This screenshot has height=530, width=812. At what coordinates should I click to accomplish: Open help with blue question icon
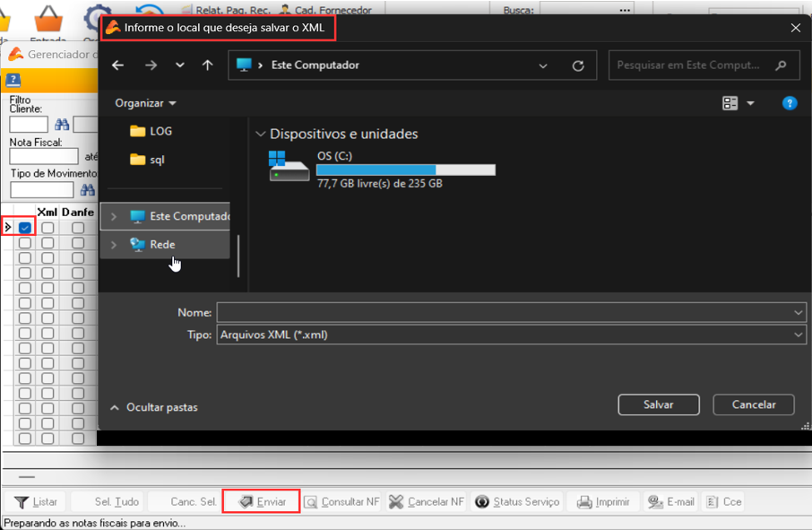790,103
